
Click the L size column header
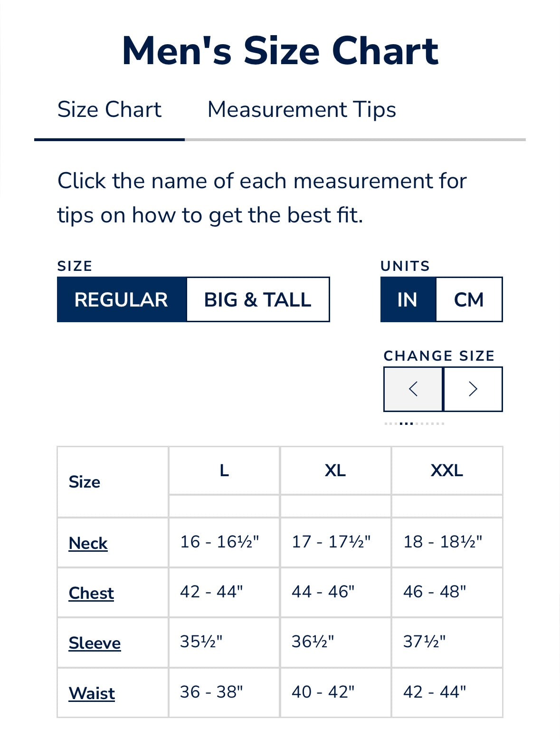click(x=224, y=470)
